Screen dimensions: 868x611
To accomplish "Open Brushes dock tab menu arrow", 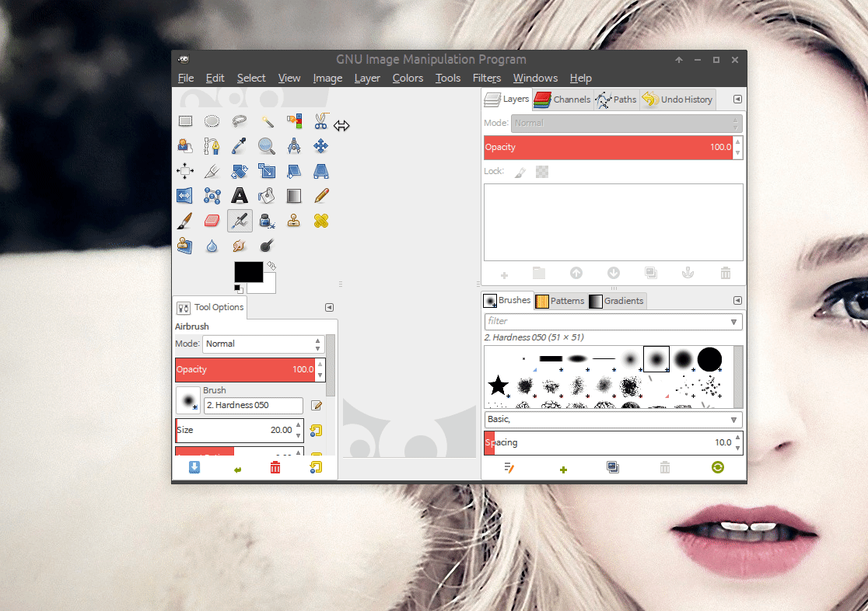I will click(x=737, y=301).
